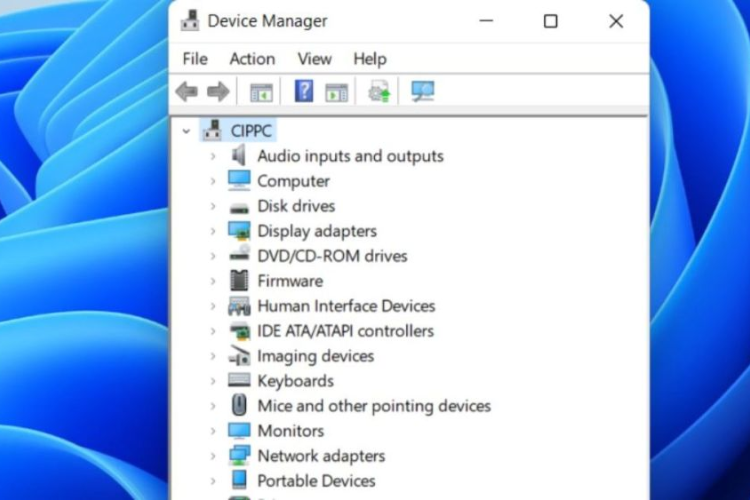Minimize the Device Manager window
Viewport: 750px width, 500px height.
(486, 21)
